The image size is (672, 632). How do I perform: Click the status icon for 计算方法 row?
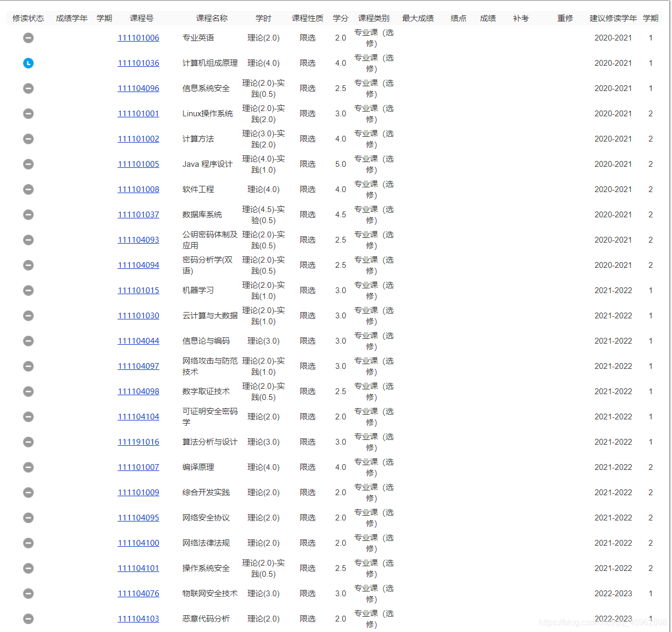pyautogui.click(x=28, y=139)
